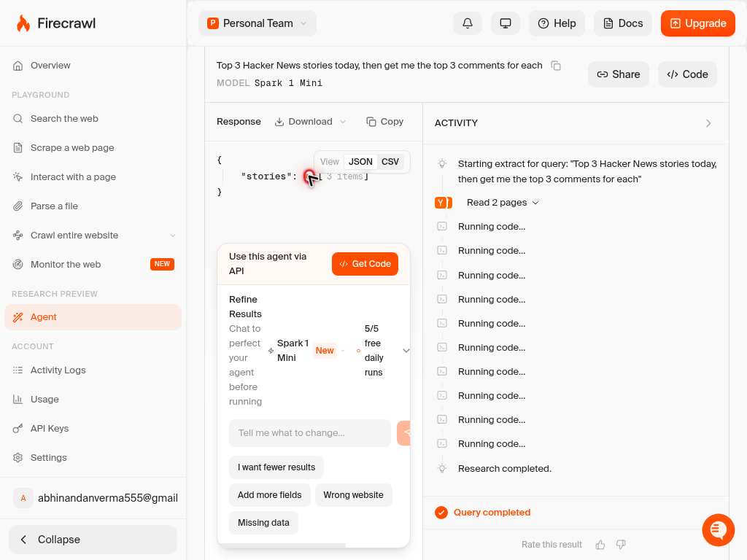This screenshot has height=560, width=747.
Task: Expand Read 2 pages list
Action: 503,203
